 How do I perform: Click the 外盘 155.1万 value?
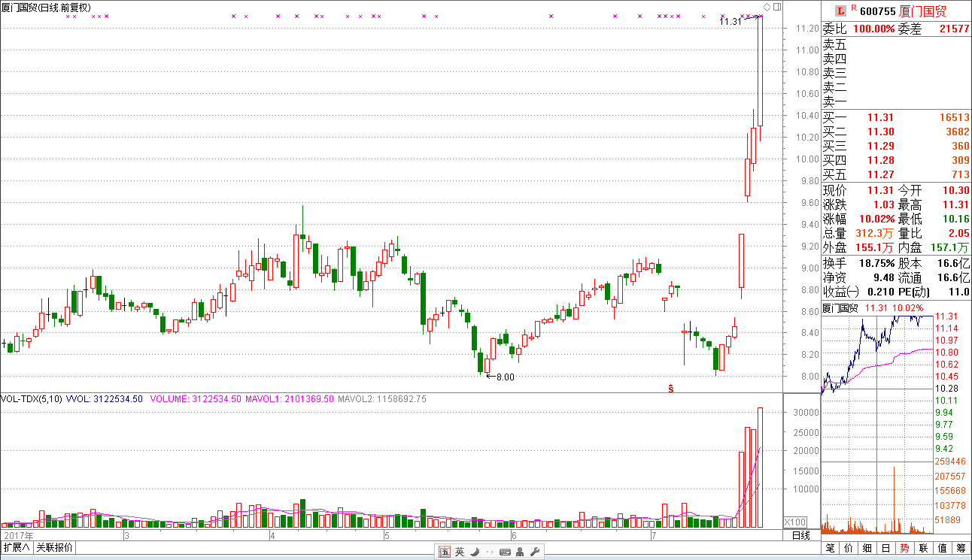[x=875, y=247]
